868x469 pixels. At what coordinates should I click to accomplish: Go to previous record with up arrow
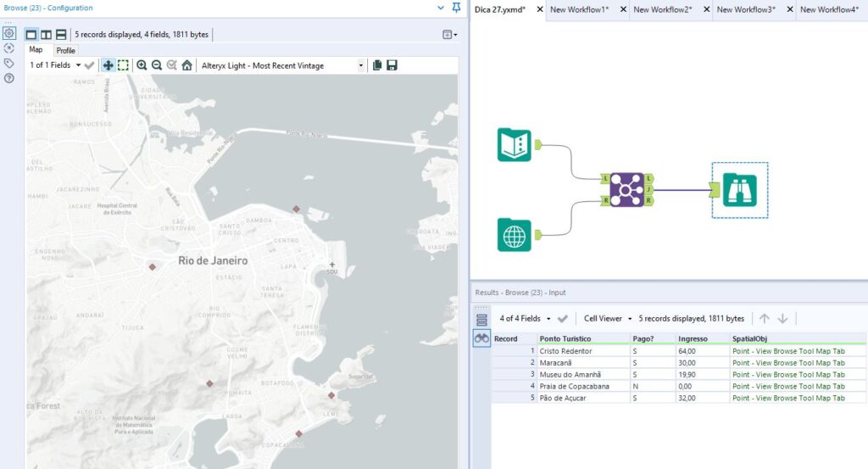pos(765,318)
